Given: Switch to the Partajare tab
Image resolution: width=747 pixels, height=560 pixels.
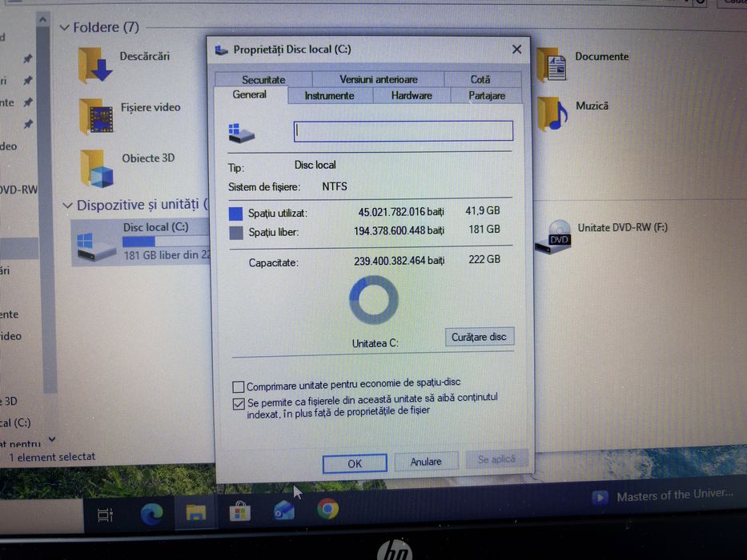Looking at the screenshot, I should pyautogui.click(x=487, y=95).
